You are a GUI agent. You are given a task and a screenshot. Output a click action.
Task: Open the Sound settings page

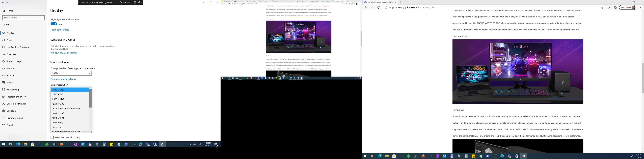coord(10,40)
